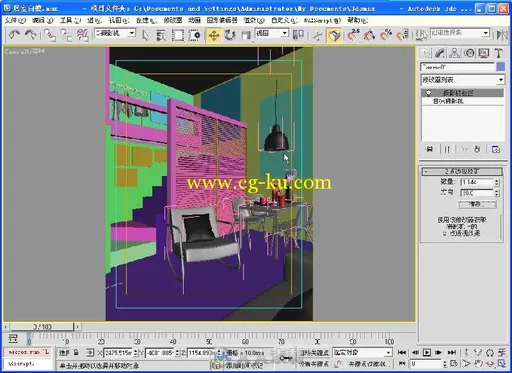Switch to the Create command panel tab
512x373 pixels.
pyautogui.click(x=425, y=53)
